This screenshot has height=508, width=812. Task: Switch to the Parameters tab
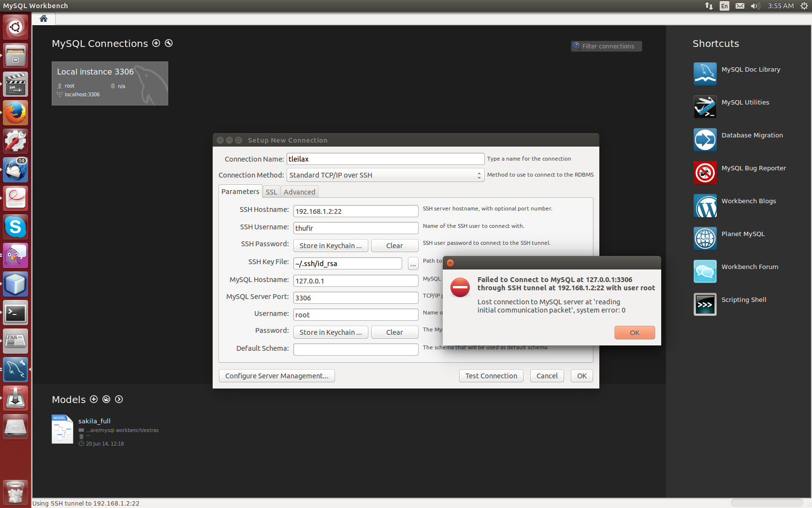pos(240,192)
